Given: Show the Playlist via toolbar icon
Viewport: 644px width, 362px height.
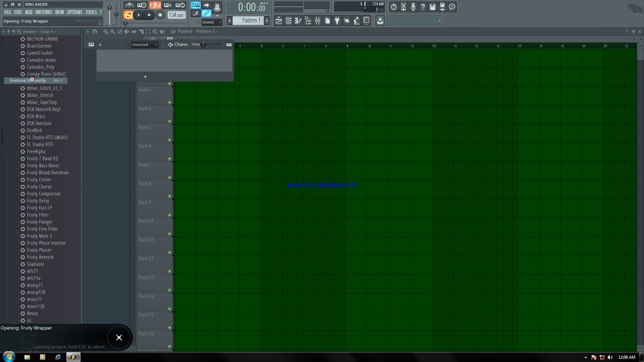Looking at the screenshot, I should (x=279, y=21).
